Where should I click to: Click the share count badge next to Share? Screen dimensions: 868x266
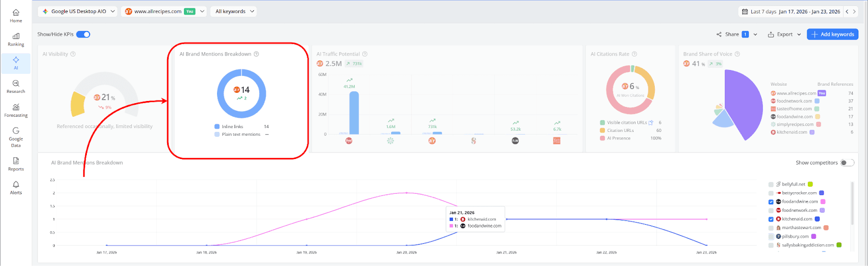(x=745, y=34)
